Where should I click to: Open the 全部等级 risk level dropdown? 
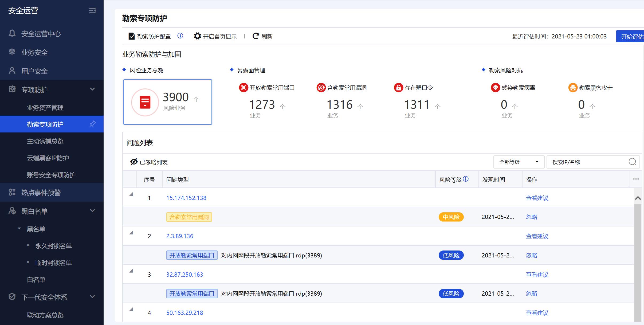click(519, 162)
